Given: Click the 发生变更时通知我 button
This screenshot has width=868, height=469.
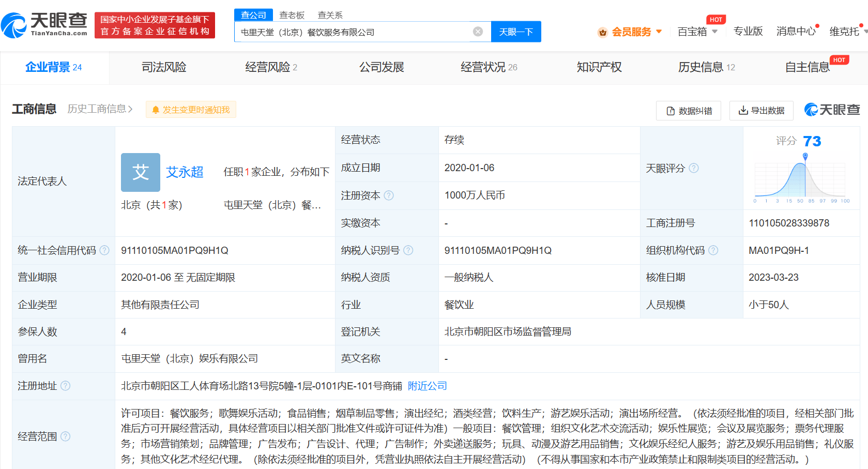Looking at the screenshot, I should pyautogui.click(x=191, y=110).
